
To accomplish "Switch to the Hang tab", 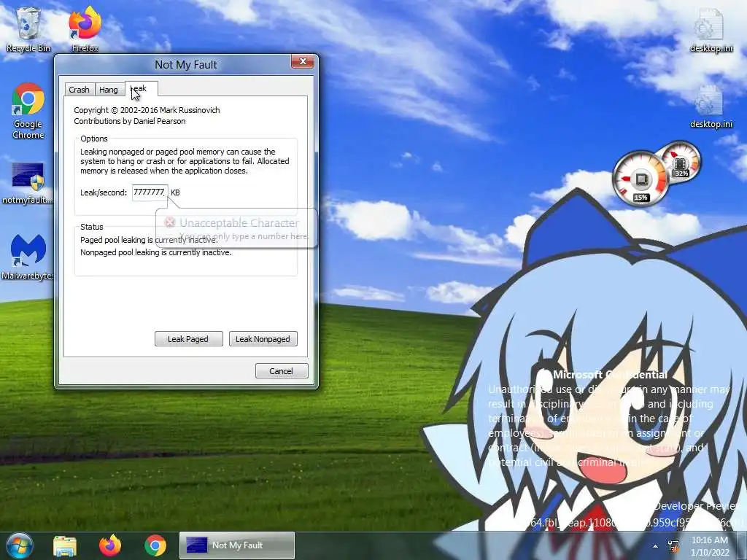I will (x=109, y=90).
